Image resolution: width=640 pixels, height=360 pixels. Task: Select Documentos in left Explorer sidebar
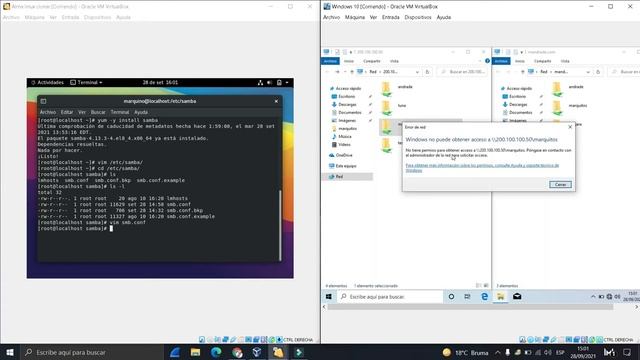(x=346, y=112)
